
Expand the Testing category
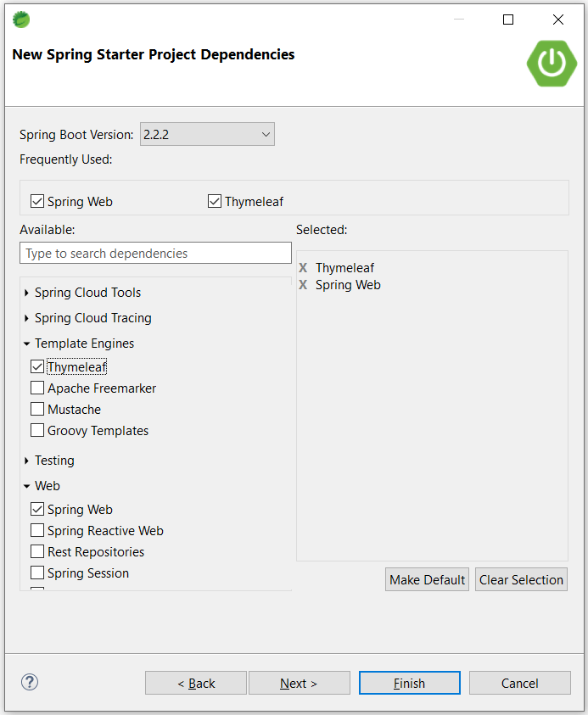[x=26, y=460]
